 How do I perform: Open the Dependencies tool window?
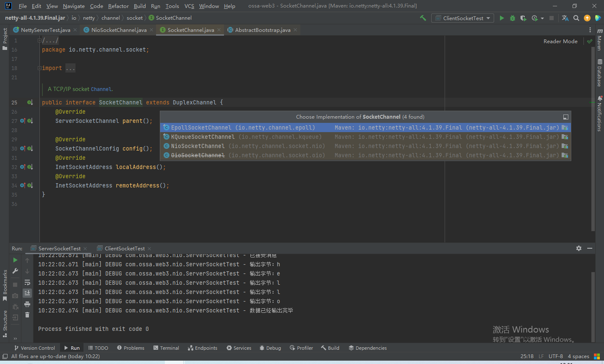coord(367,348)
